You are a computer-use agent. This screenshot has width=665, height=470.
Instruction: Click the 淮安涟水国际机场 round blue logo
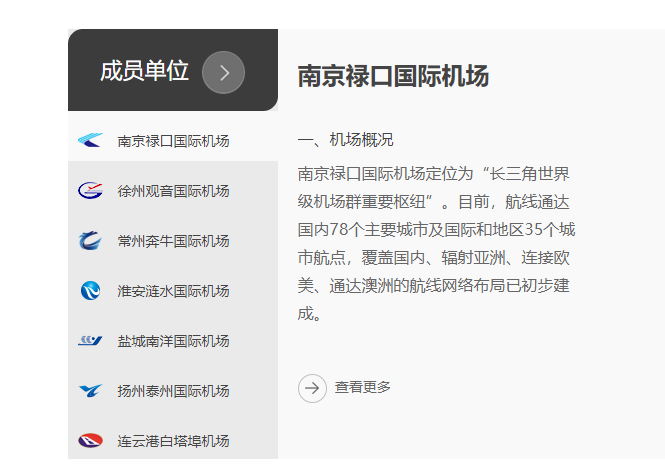click(x=90, y=291)
